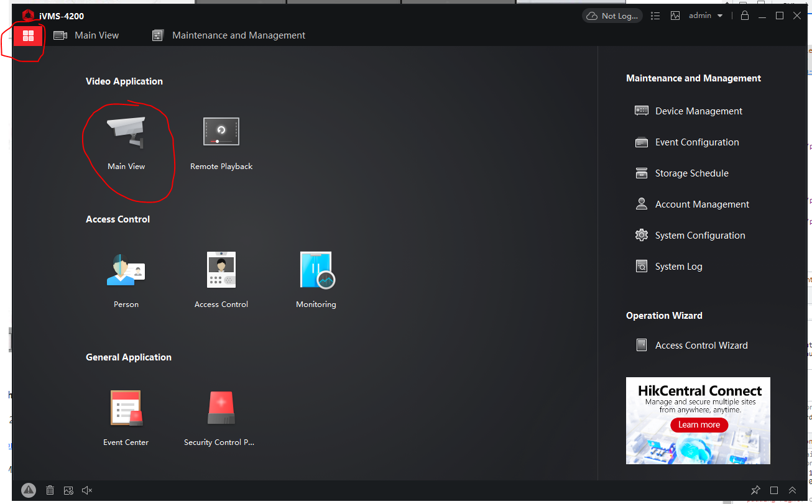Open Device Management link

pyautogui.click(x=698, y=111)
